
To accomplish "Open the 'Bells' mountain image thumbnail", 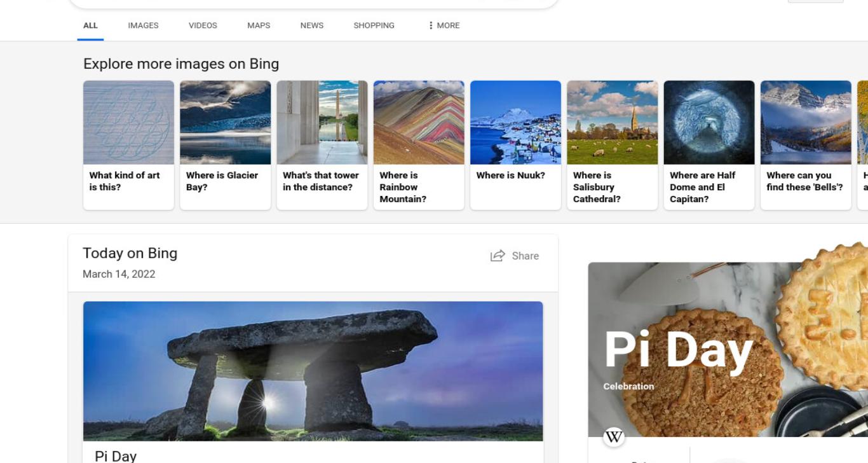I will 806,122.
